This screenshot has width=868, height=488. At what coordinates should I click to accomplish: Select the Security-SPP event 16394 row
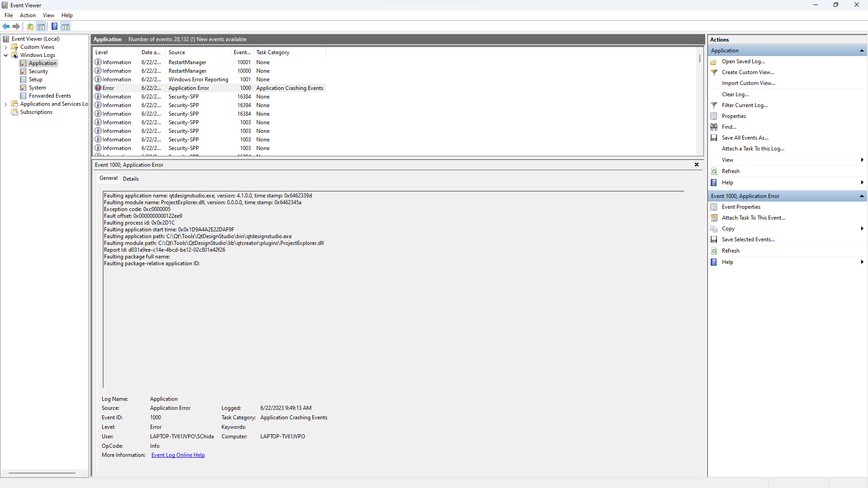click(209, 105)
